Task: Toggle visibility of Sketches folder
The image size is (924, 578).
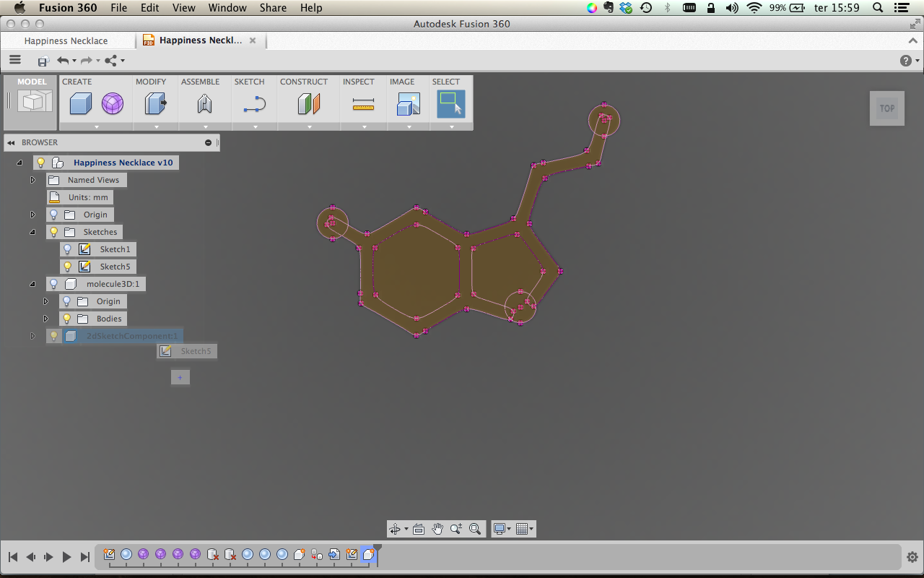Action: (x=53, y=232)
